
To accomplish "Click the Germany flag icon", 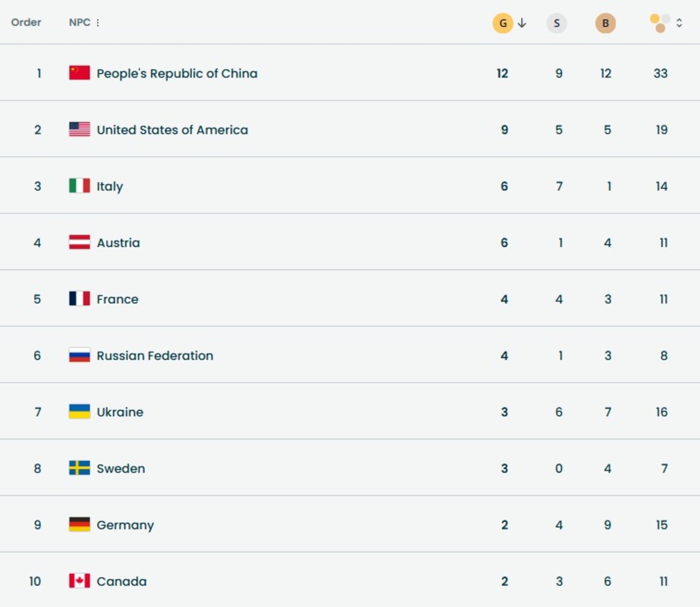I will [80, 525].
